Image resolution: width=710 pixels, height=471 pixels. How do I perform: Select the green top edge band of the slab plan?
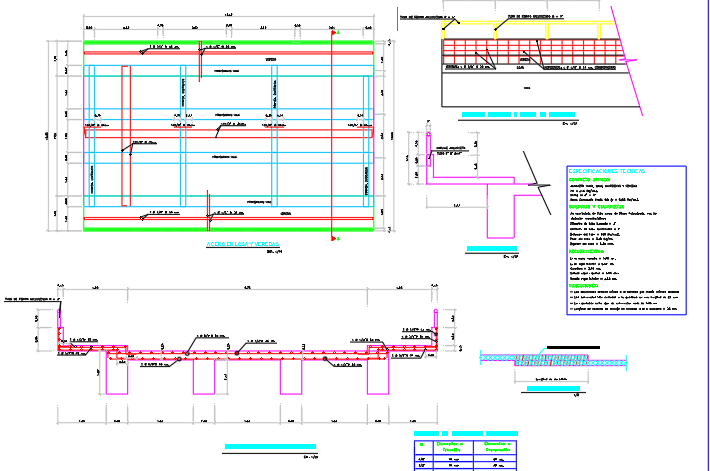pos(229,44)
